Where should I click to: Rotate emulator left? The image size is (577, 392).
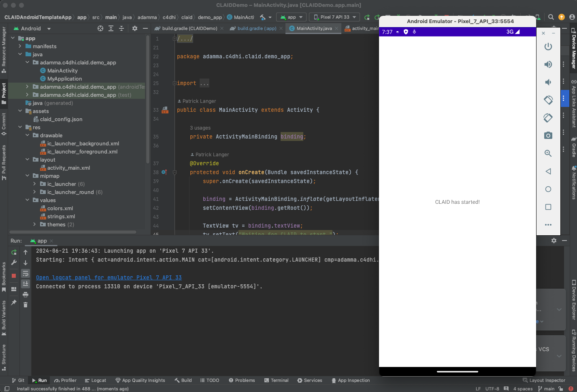548,100
